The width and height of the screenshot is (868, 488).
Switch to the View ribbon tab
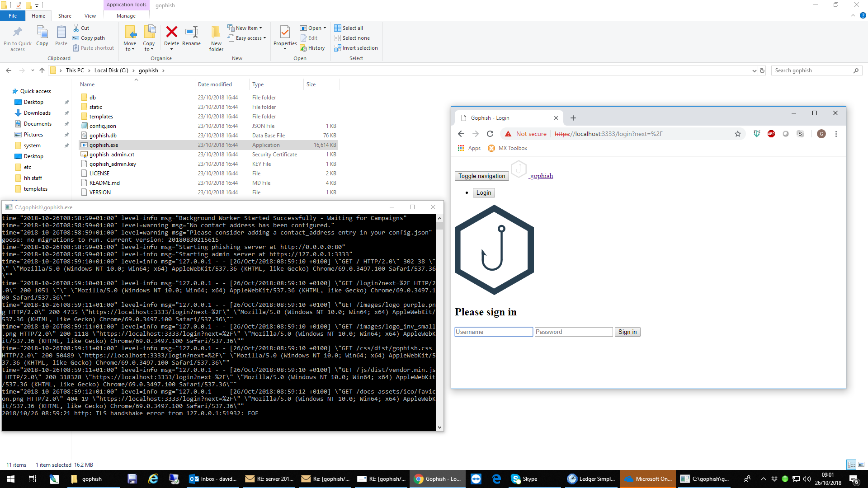tap(90, 15)
